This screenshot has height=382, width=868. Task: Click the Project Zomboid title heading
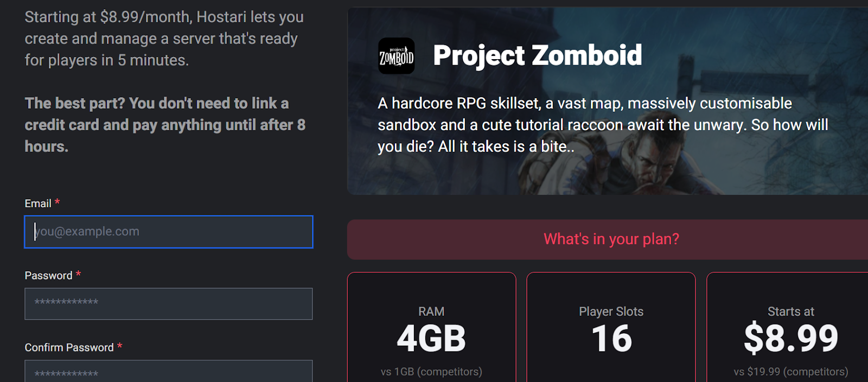pos(538,55)
